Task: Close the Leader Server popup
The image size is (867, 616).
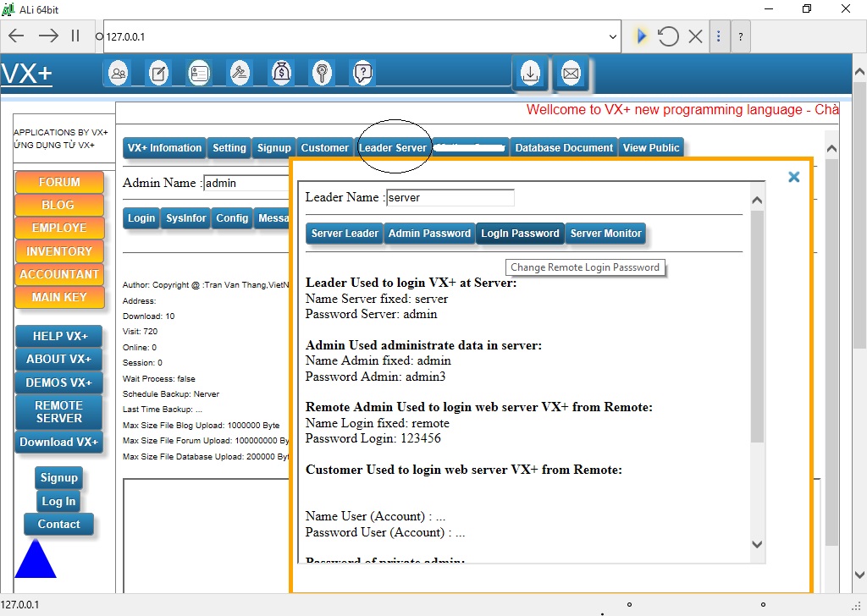Action: (x=793, y=177)
